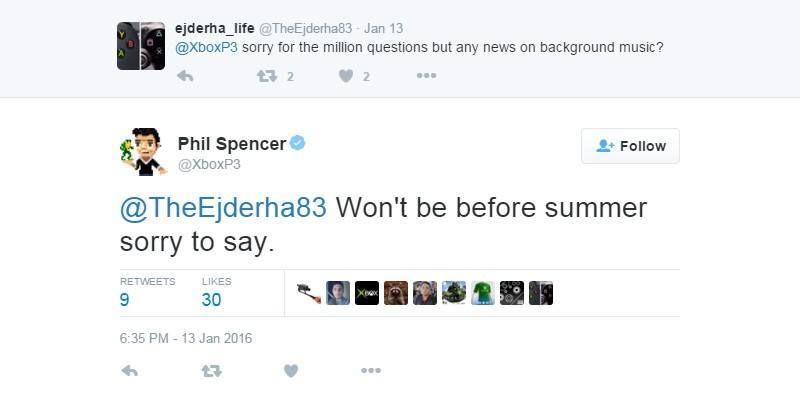This screenshot has height=420, width=800.
Task: Click the @TheEjderha83 mention in reply
Action: (x=223, y=208)
